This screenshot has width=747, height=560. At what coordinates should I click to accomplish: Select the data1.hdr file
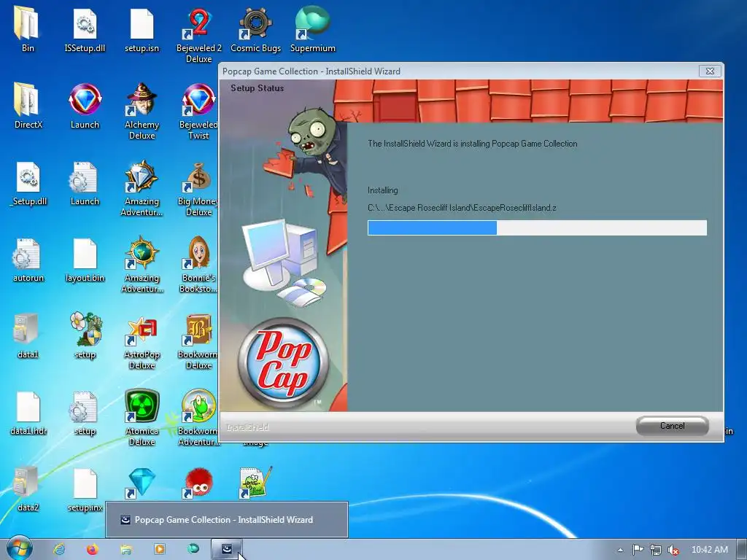[28, 413]
